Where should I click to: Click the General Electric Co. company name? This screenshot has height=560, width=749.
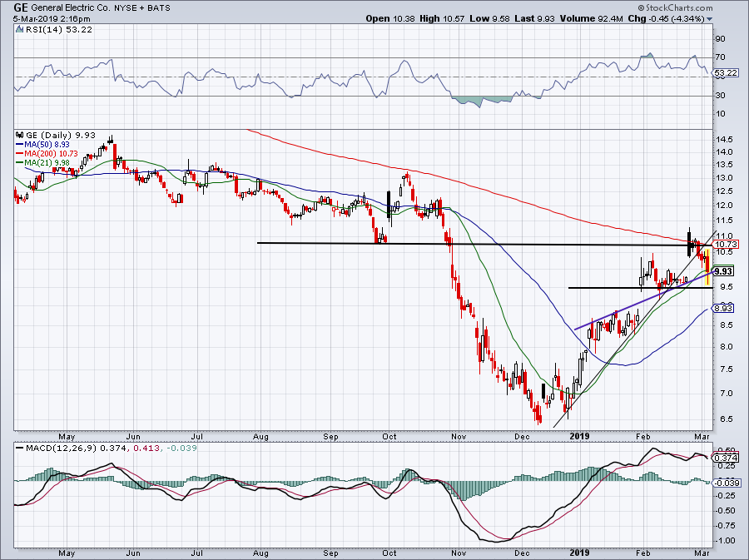click(x=68, y=8)
